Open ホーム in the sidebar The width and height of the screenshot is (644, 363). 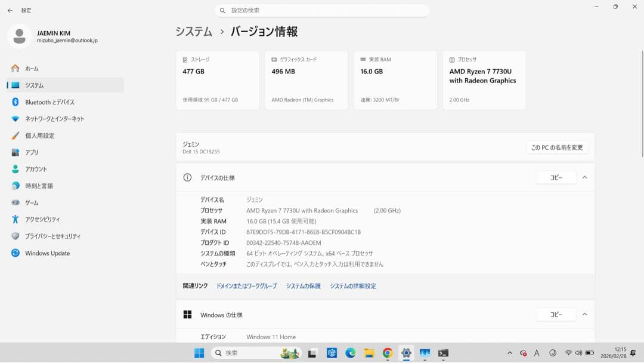(x=65, y=68)
